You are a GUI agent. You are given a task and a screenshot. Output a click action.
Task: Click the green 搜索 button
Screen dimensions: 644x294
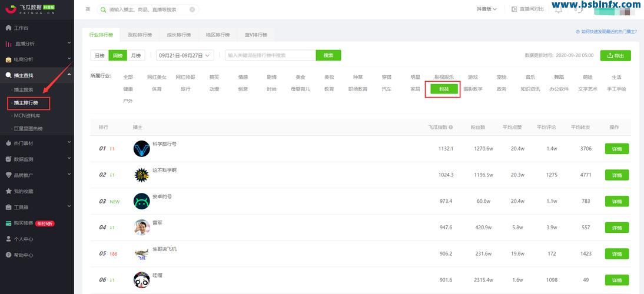pyautogui.click(x=328, y=55)
